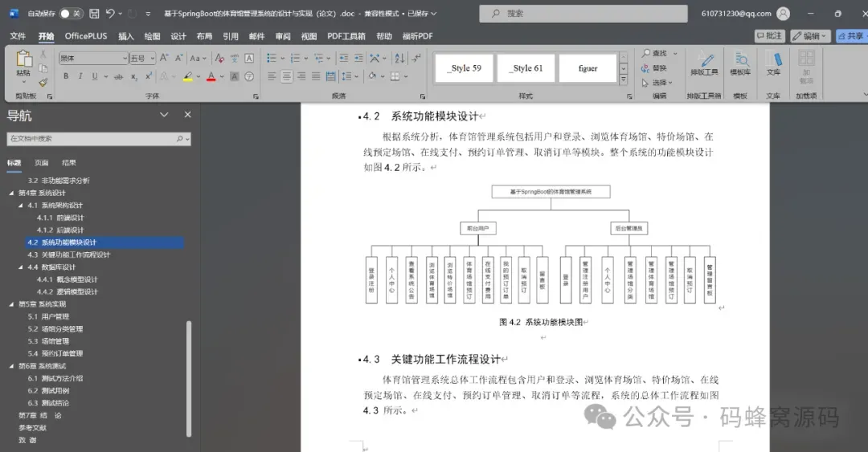This screenshot has height=452, width=868.
Task: Open the Borders dropdown arrow
Action: click(406, 76)
